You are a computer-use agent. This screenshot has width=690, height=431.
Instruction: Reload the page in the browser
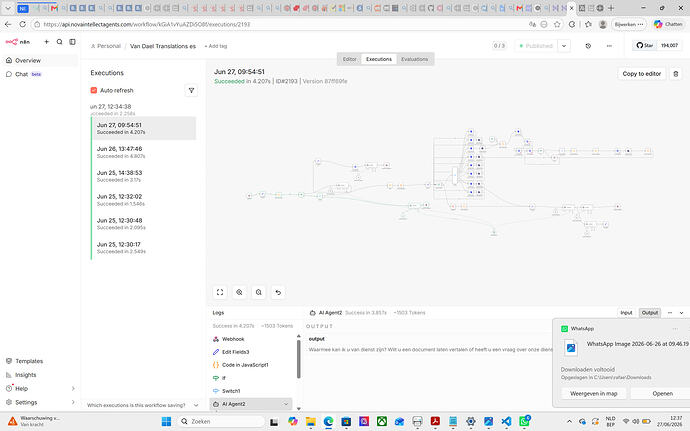pyautogui.click(x=22, y=24)
